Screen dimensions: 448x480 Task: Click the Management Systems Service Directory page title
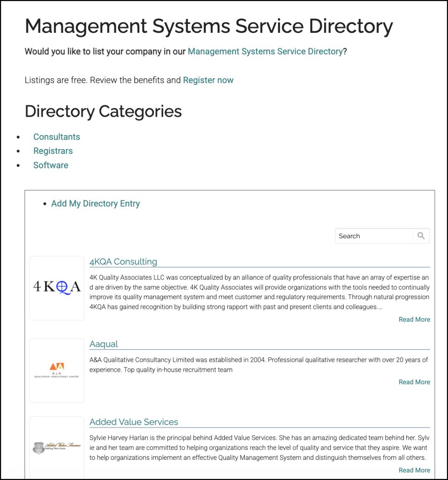click(x=209, y=26)
